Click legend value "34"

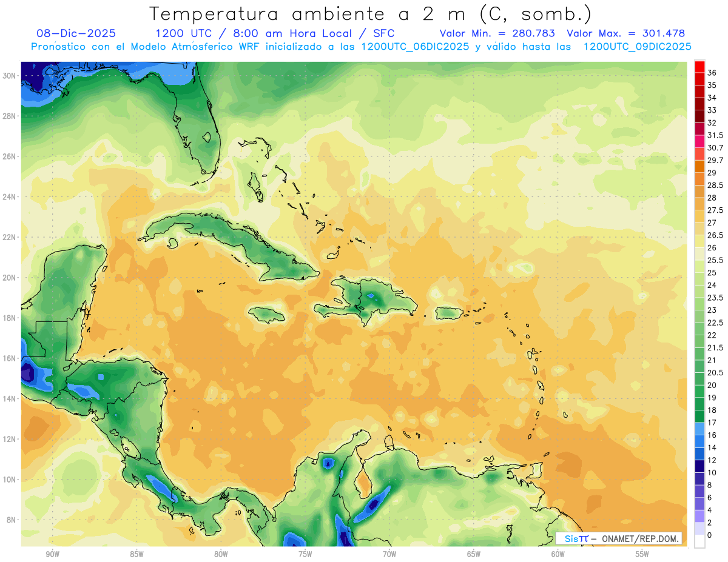point(712,98)
